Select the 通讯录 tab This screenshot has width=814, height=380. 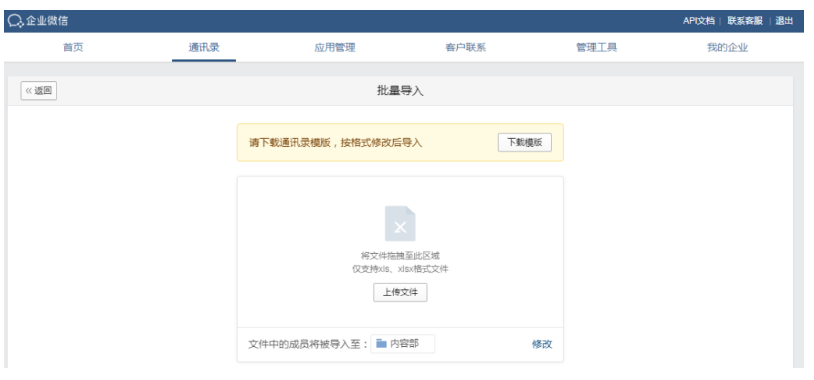(x=204, y=47)
